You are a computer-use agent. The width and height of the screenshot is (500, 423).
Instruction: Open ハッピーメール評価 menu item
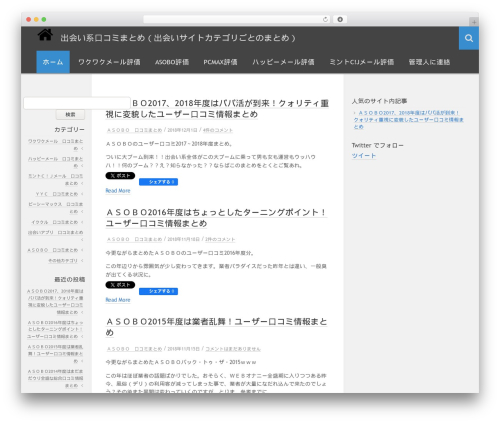(x=283, y=62)
